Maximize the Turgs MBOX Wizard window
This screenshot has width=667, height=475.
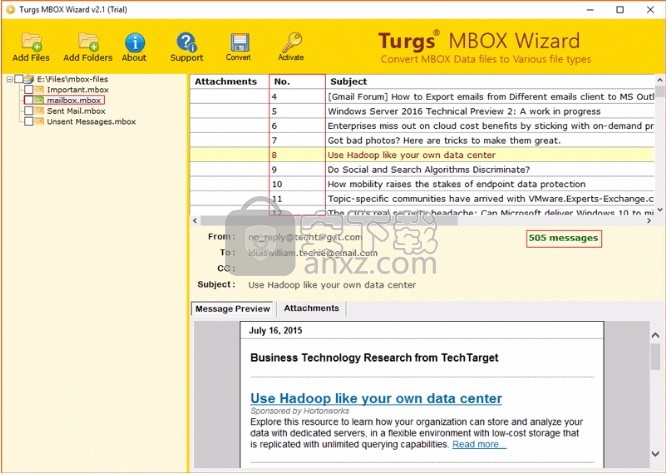pos(620,9)
